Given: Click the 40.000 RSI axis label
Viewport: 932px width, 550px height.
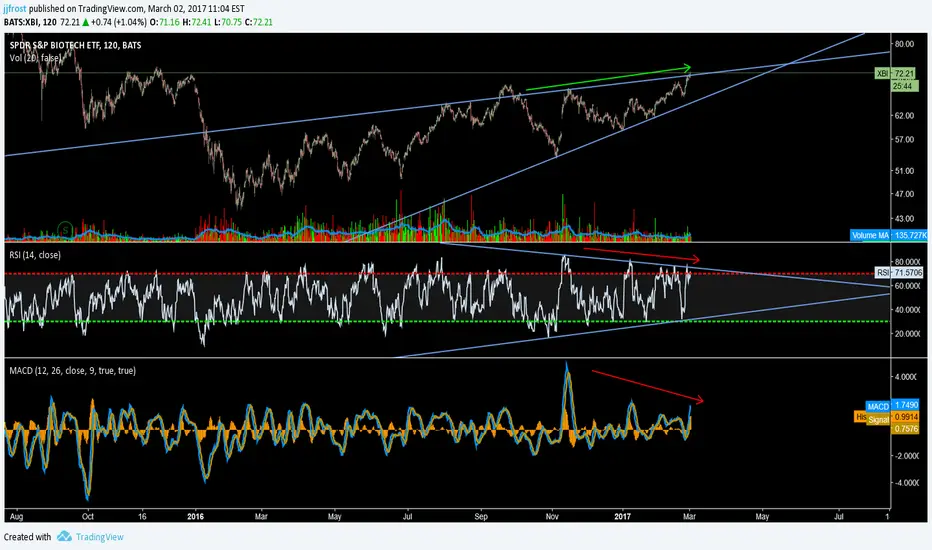Looking at the screenshot, I should (906, 310).
